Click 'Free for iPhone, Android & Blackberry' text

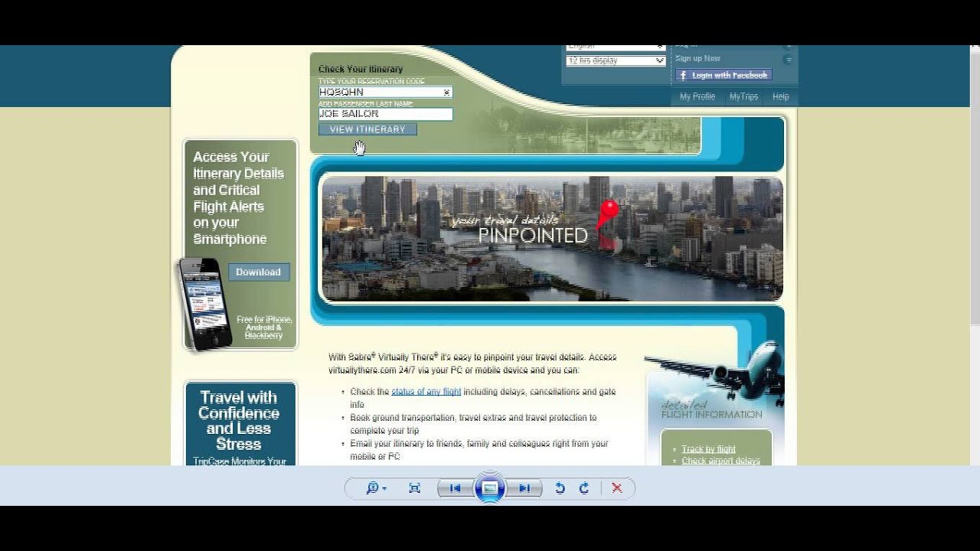coord(264,328)
